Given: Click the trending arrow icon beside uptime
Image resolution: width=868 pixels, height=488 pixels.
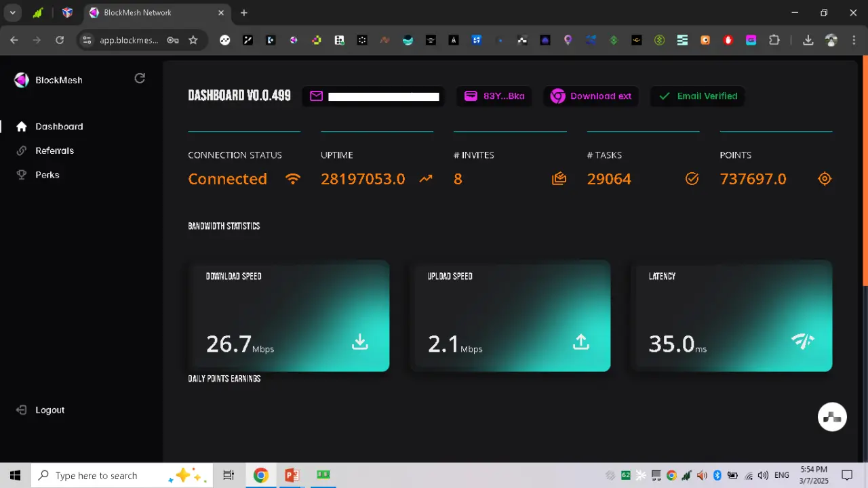Looking at the screenshot, I should pyautogui.click(x=426, y=179).
